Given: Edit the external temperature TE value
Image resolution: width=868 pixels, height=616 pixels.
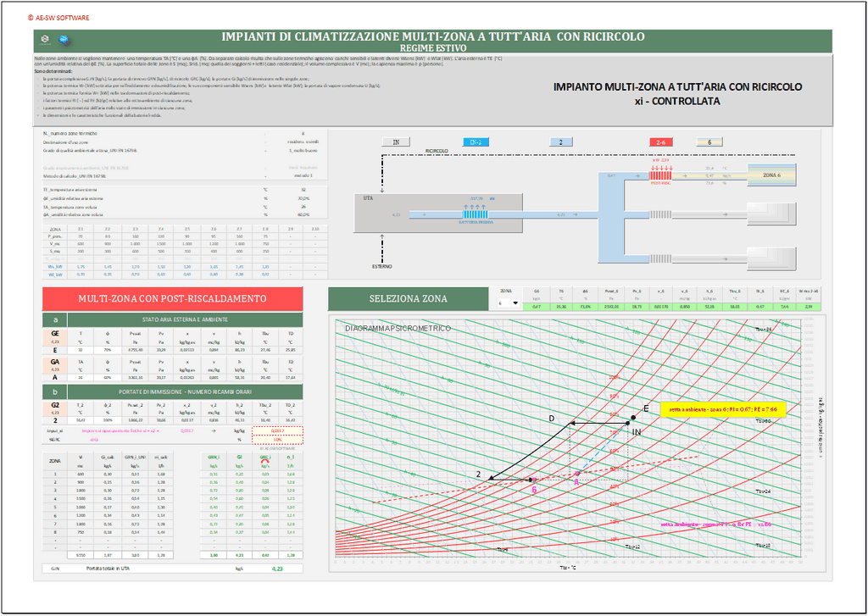Looking at the screenshot, I should 302,190.
